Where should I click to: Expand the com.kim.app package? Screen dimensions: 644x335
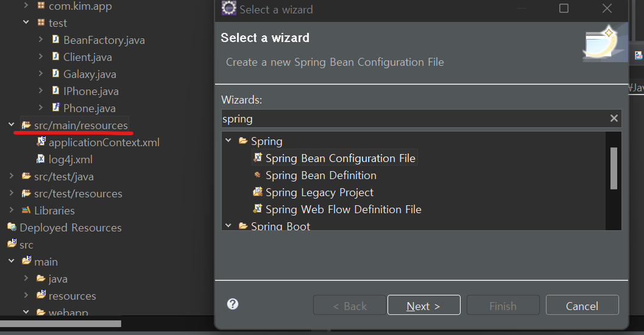pos(26,5)
